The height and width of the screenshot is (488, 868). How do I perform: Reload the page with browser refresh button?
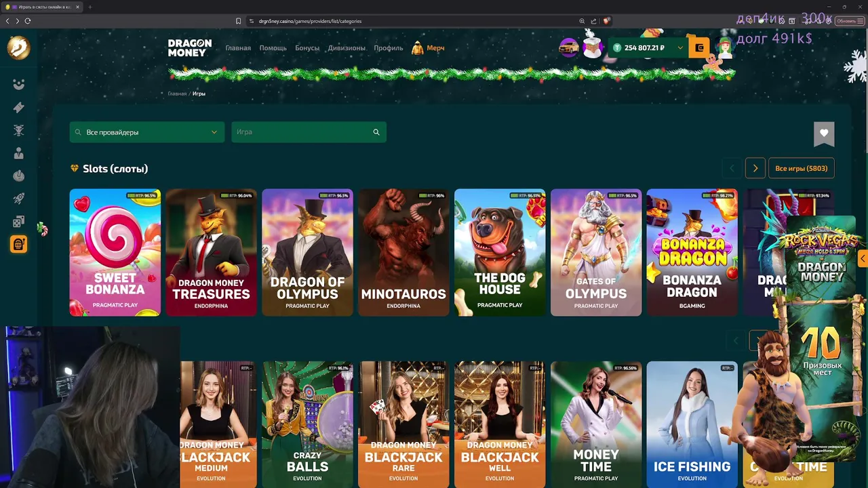(x=28, y=21)
